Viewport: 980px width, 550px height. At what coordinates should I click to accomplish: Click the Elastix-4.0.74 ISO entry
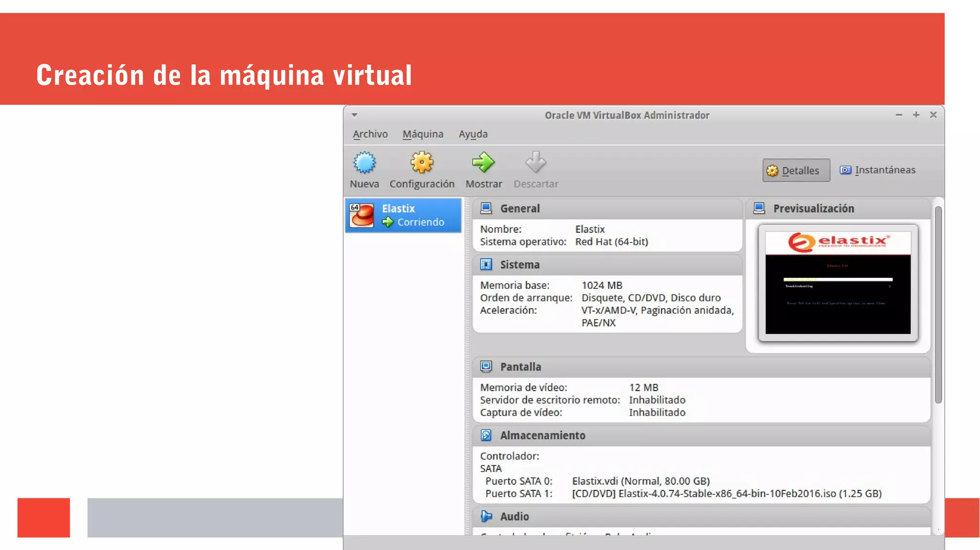coord(727,494)
